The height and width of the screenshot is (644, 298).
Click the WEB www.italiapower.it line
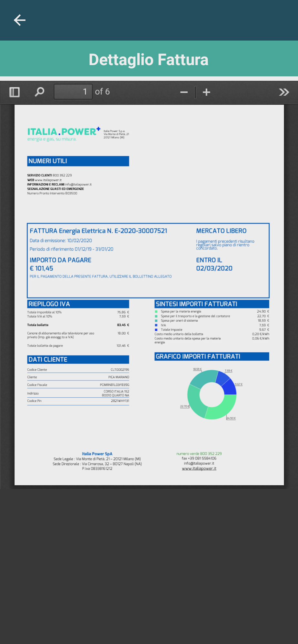44,180
